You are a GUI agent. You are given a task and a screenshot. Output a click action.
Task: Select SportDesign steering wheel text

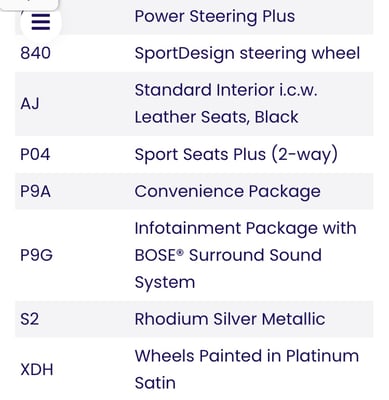(x=247, y=53)
